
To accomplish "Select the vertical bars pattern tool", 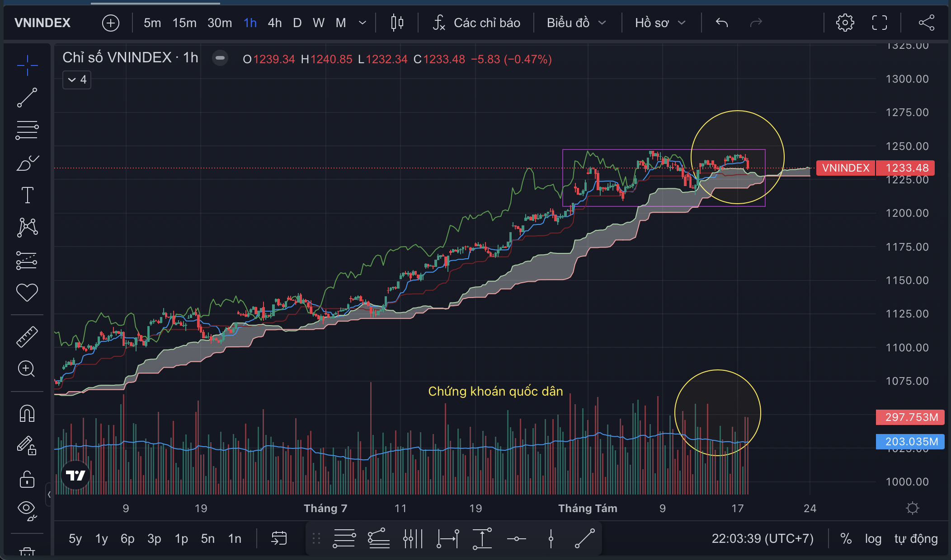I will pyautogui.click(x=413, y=538).
